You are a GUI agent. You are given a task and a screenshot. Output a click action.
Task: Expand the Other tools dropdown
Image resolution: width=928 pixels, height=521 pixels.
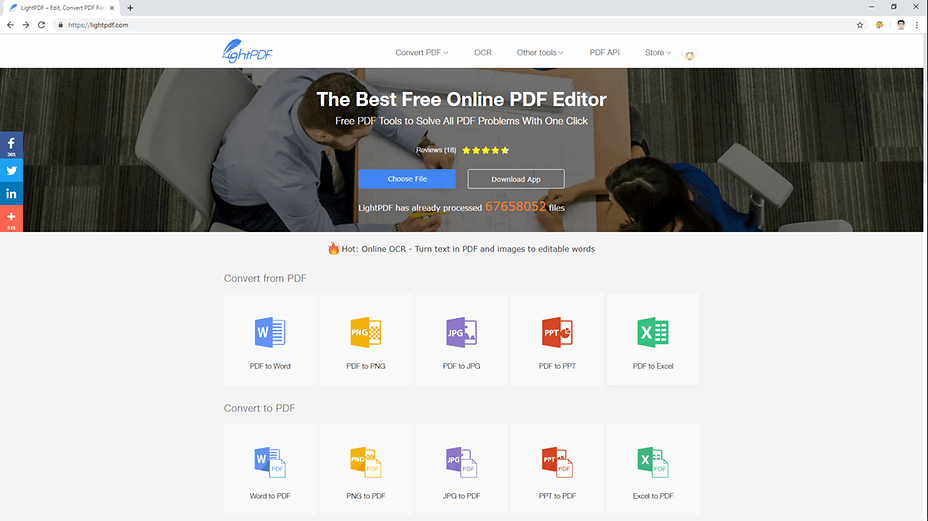[540, 53]
